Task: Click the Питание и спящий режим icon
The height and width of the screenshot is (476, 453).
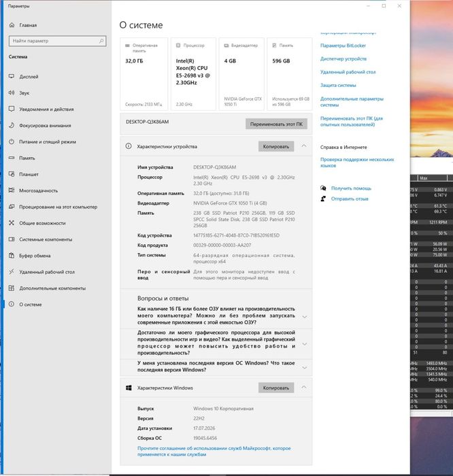Action: click(x=12, y=141)
